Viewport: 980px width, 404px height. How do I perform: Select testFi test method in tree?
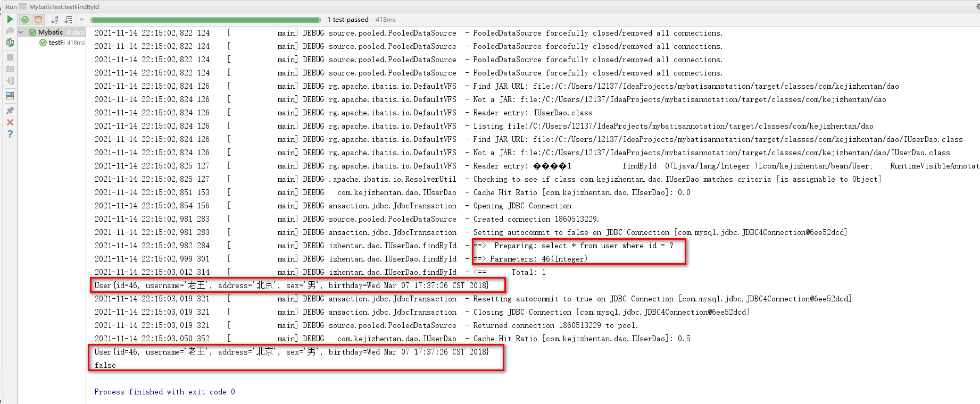tap(56, 43)
